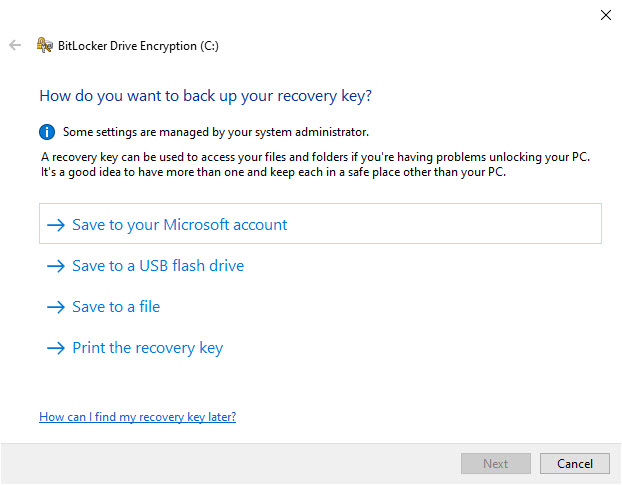Select Save to a USB flash drive
This screenshot has height=485, width=622.
(158, 266)
